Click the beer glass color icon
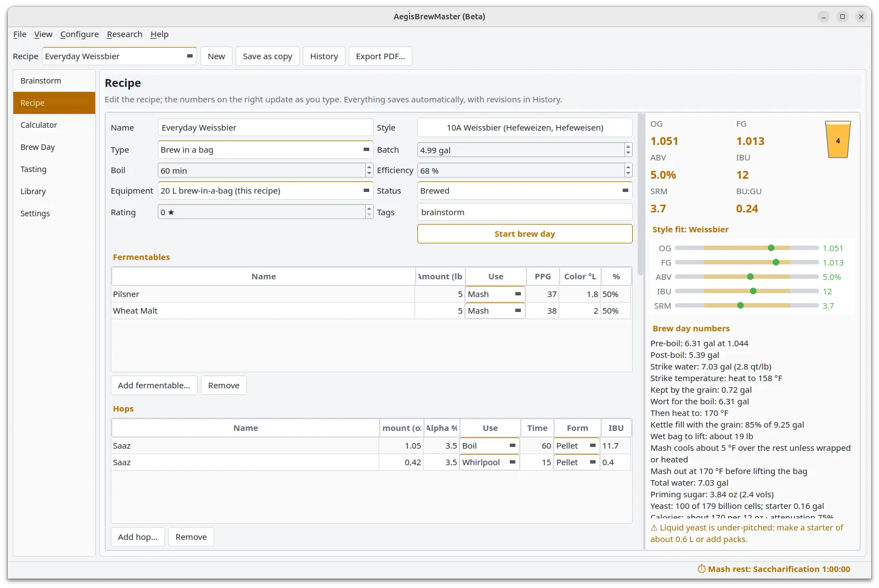Image resolution: width=879 pixels, height=588 pixels. [x=837, y=139]
